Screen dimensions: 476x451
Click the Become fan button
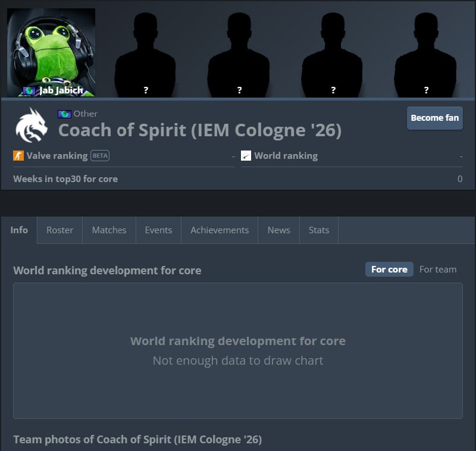click(435, 118)
